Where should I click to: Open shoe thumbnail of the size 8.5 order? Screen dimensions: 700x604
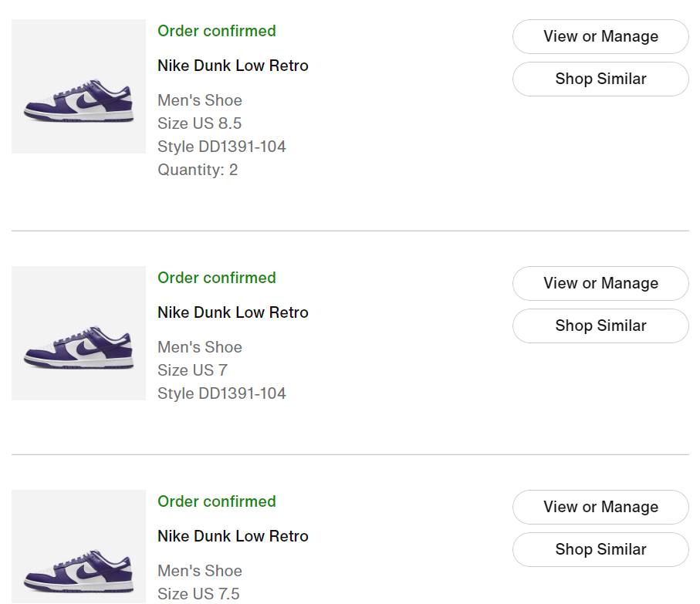[x=79, y=86]
